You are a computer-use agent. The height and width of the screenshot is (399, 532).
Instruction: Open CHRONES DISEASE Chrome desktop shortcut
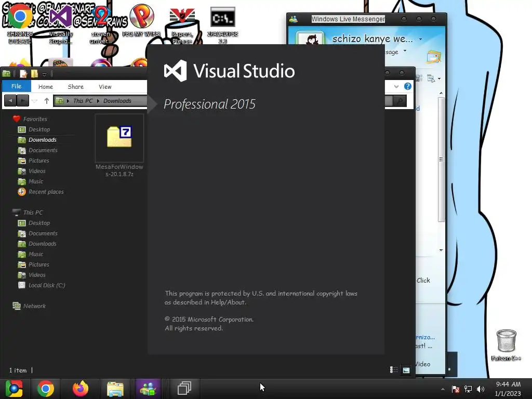[20, 24]
